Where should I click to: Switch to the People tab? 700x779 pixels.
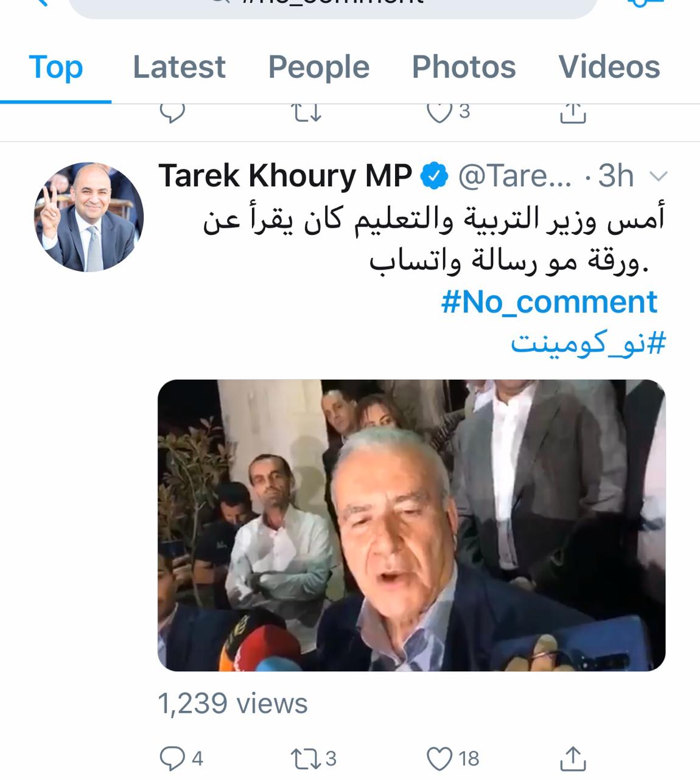318,67
